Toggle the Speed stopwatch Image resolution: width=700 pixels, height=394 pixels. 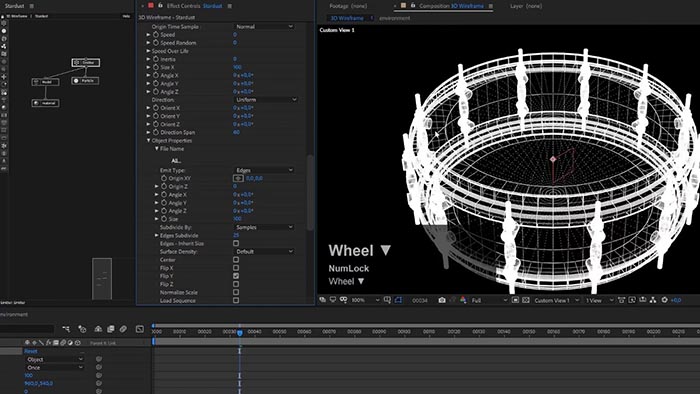(x=156, y=34)
